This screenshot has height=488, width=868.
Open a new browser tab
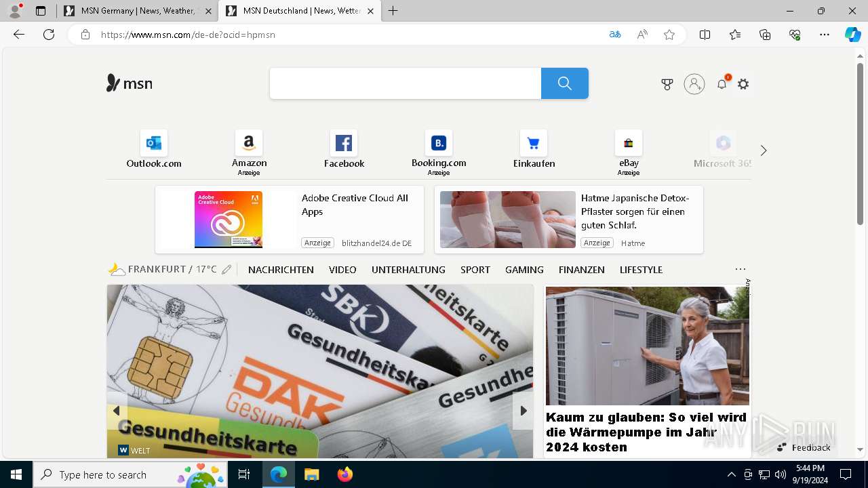click(x=393, y=11)
